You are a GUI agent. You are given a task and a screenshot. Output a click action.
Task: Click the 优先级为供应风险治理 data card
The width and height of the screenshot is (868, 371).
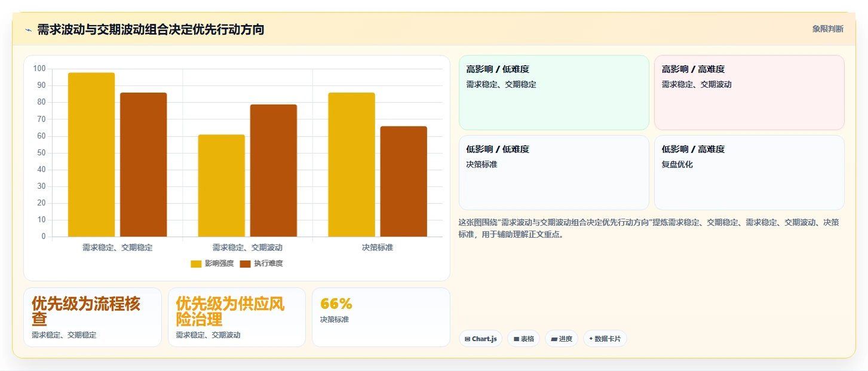tap(237, 317)
